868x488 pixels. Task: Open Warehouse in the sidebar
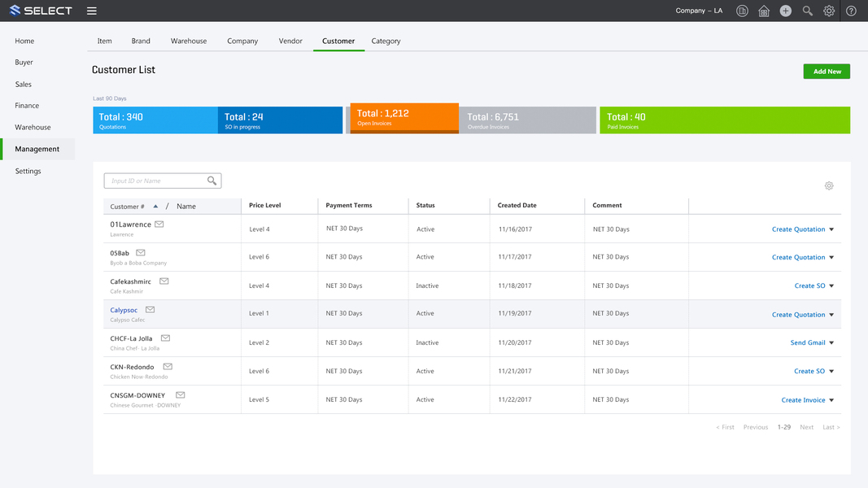33,127
